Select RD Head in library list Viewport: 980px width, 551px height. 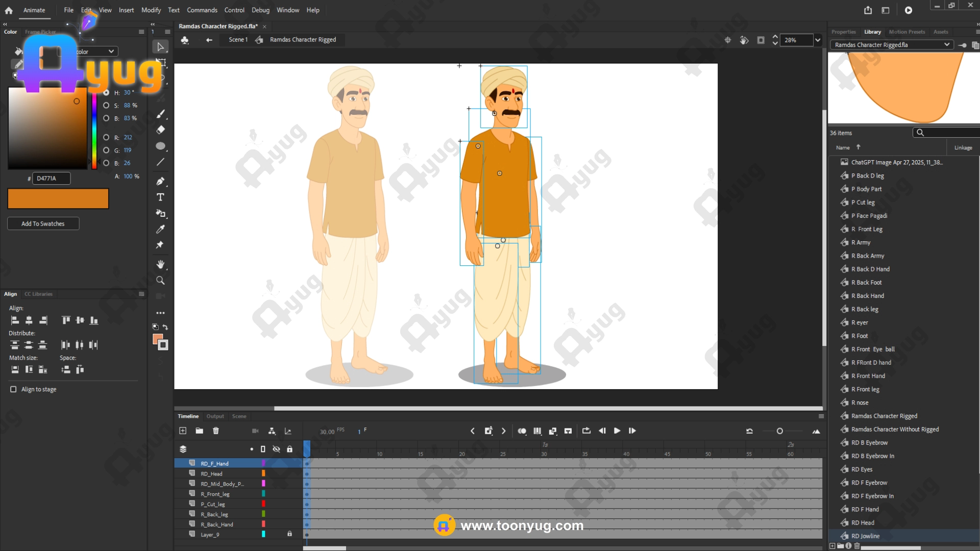tap(863, 522)
